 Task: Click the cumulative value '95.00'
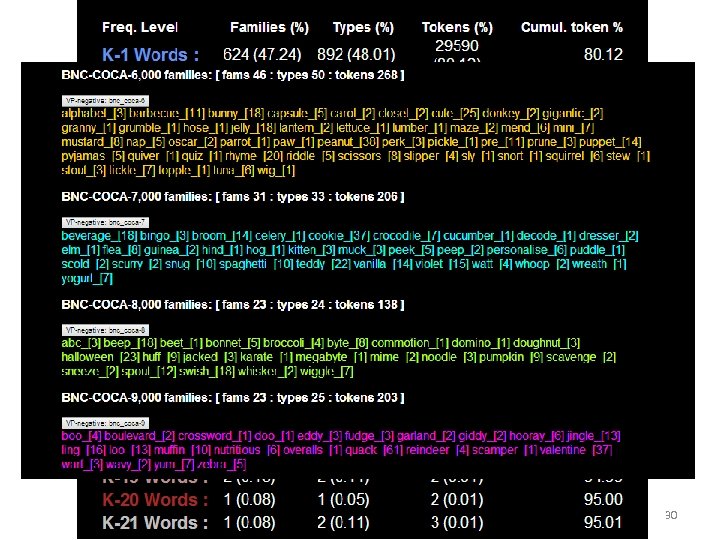pyautogui.click(x=603, y=499)
